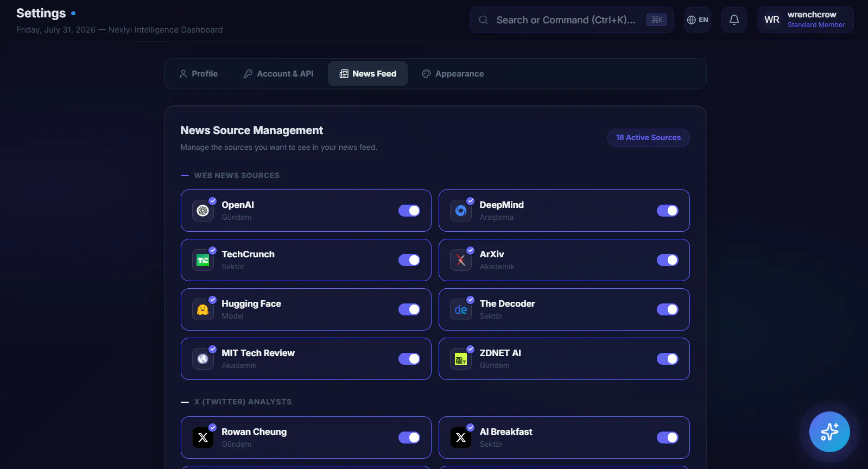
Task: Click the X (TWITTER) ANALYSTS section label
Action: 243,402
